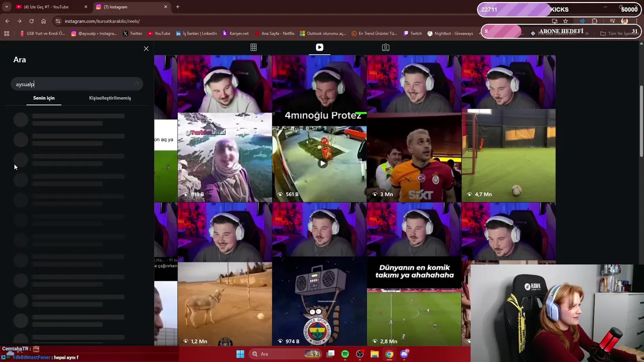644x362 pixels.
Task: Open the İş İlanları LinkedIn bookmark
Action: click(197, 34)
